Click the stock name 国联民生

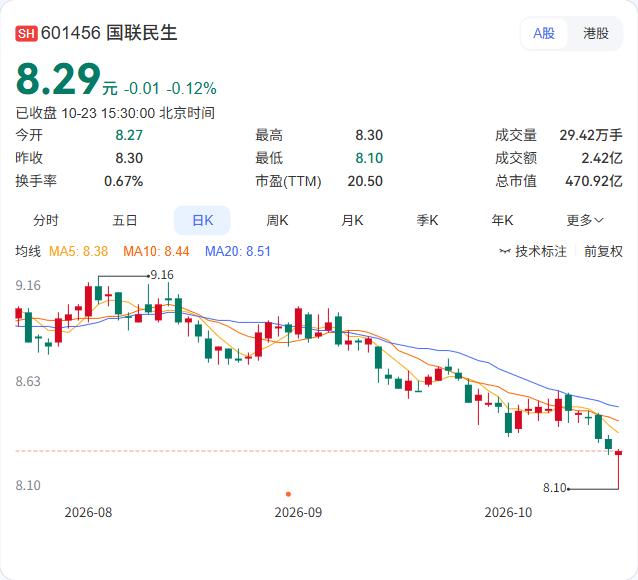click(142, 33)
